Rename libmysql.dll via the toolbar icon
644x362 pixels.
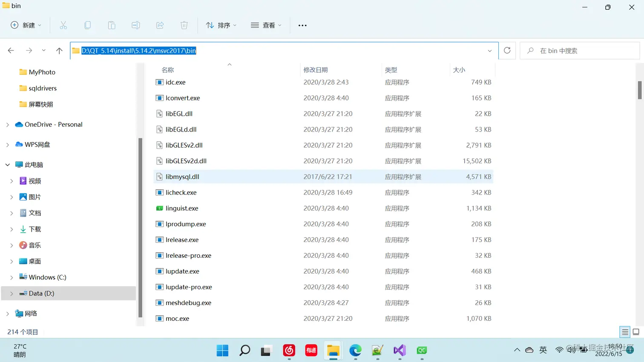136,25
